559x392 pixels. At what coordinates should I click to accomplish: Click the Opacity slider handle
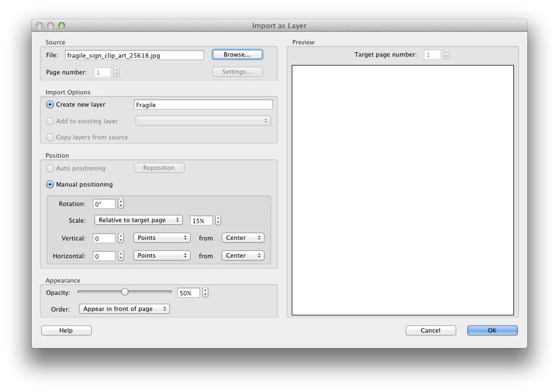(x=124, y=292)
